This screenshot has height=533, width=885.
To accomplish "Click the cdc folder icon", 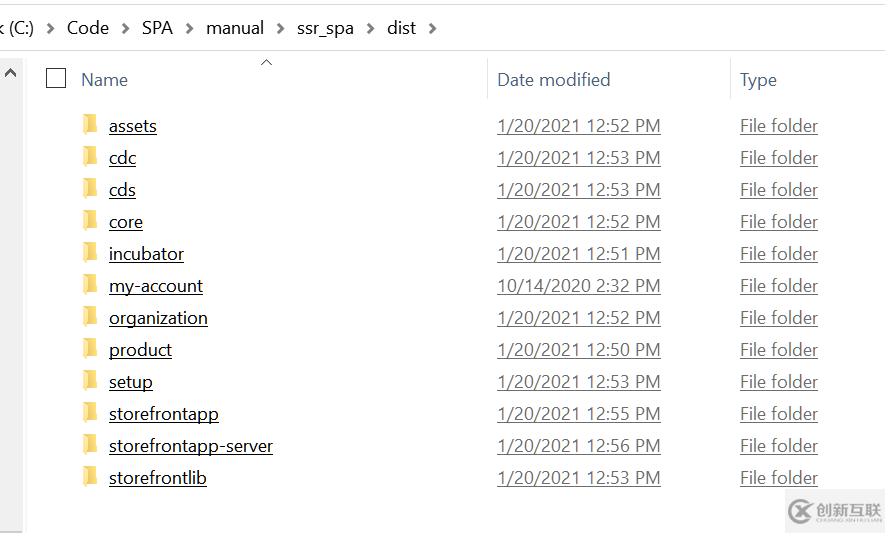I will point(90,156).
